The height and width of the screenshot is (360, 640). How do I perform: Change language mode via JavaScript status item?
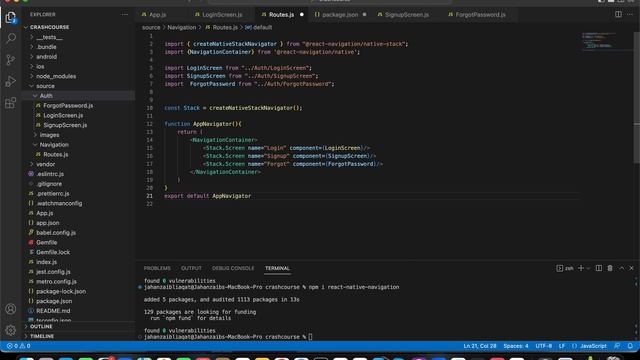[593, 346]
